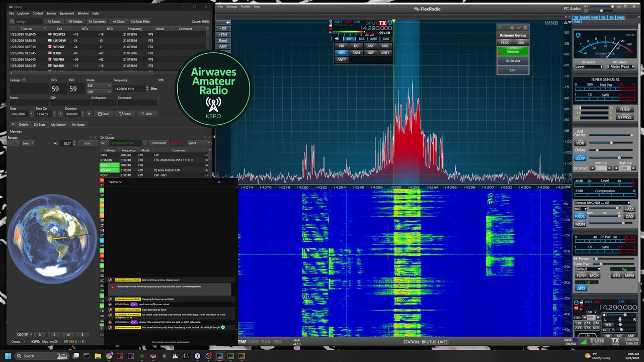Toggle the VOX button

pos(580,143)
